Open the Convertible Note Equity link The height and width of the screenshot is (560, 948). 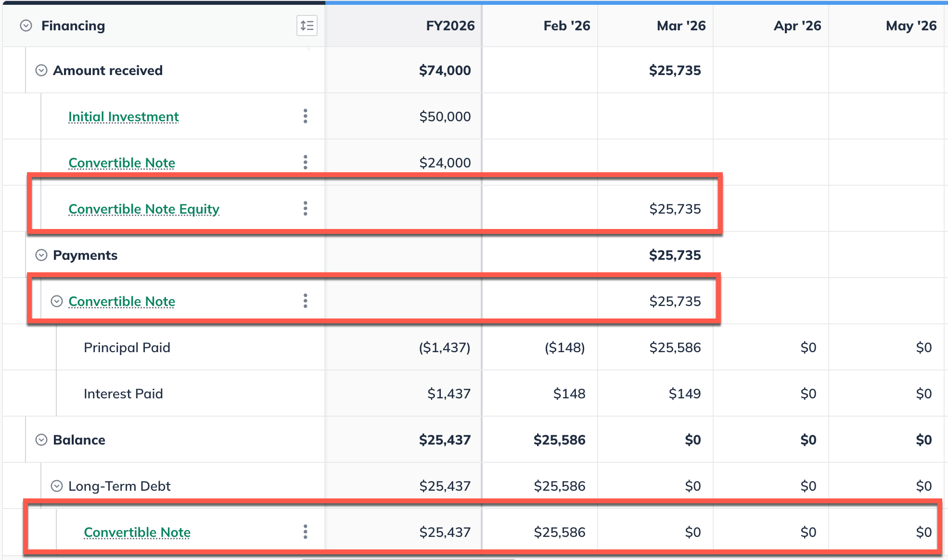point(143,209)
